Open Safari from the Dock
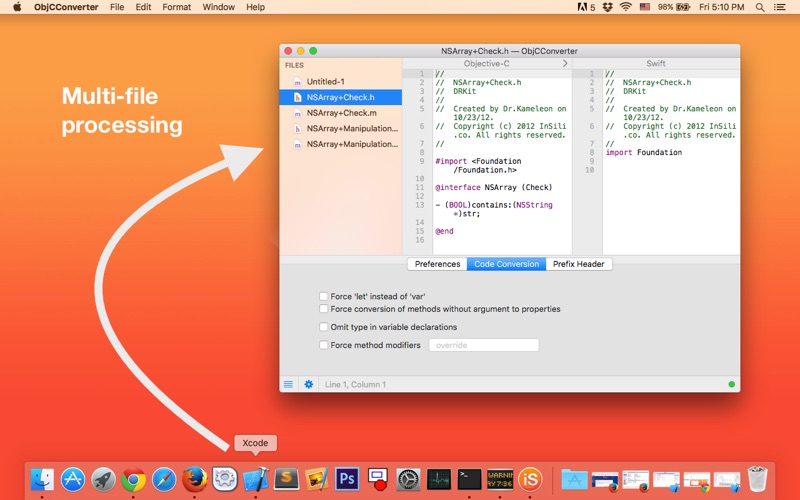This screenshot has height=500, width=800. pos(164,480)
